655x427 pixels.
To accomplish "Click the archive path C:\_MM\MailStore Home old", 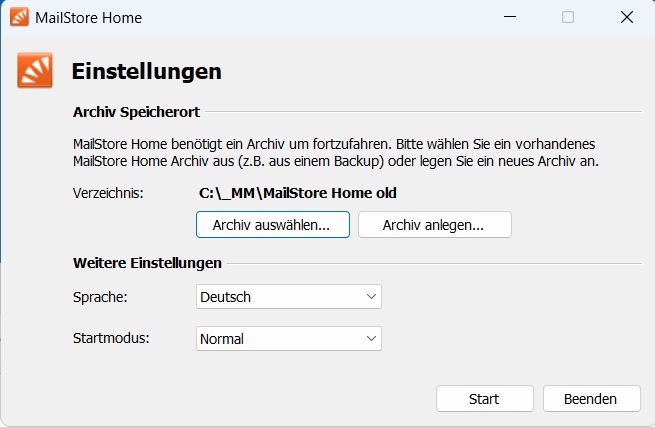I will [x=297, y=193].
